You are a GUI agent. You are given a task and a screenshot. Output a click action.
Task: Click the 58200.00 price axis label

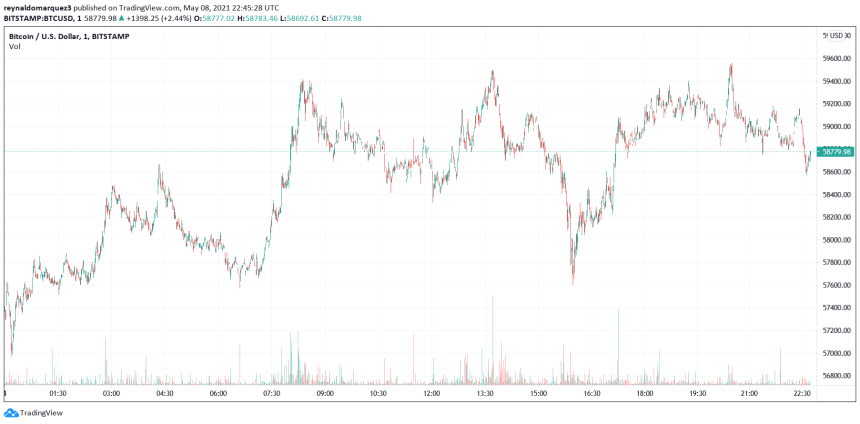[x=836, y=217]
